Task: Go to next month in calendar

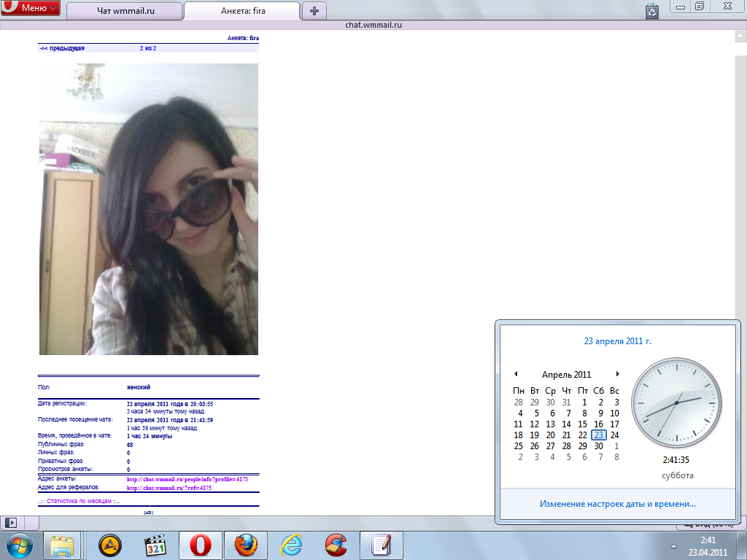Action: click(x=618, y=374)
